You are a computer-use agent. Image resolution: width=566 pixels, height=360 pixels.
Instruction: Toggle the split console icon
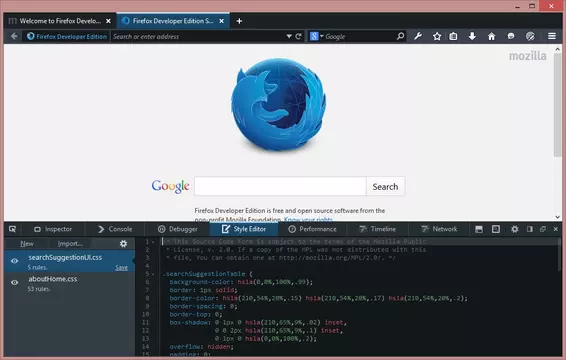click(479, 229)
